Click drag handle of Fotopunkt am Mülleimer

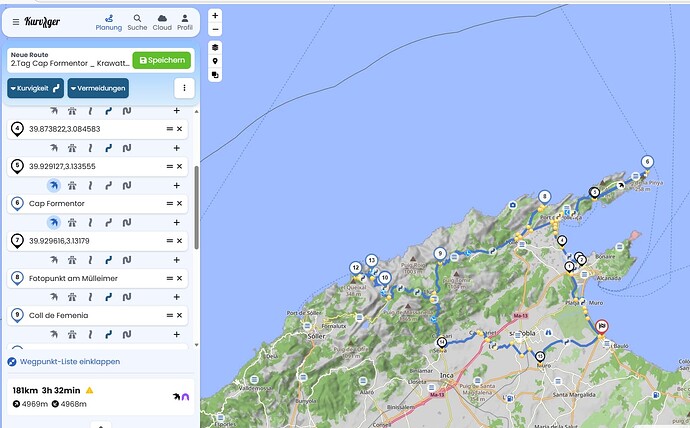169,278
